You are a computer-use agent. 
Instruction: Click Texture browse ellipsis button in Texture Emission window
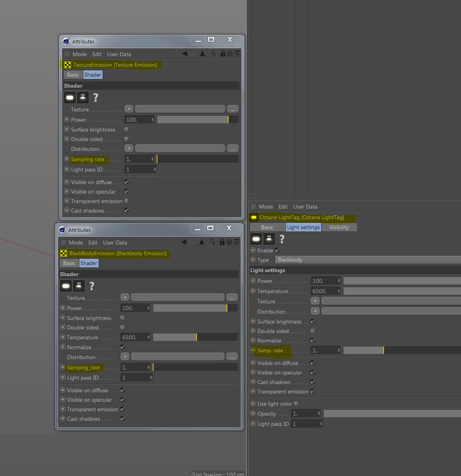coord(233,109)
